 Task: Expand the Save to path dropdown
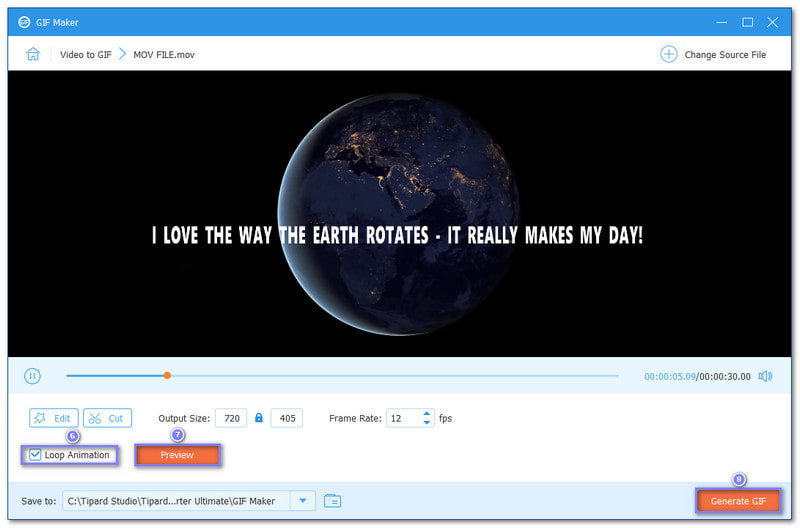(303, 501)
